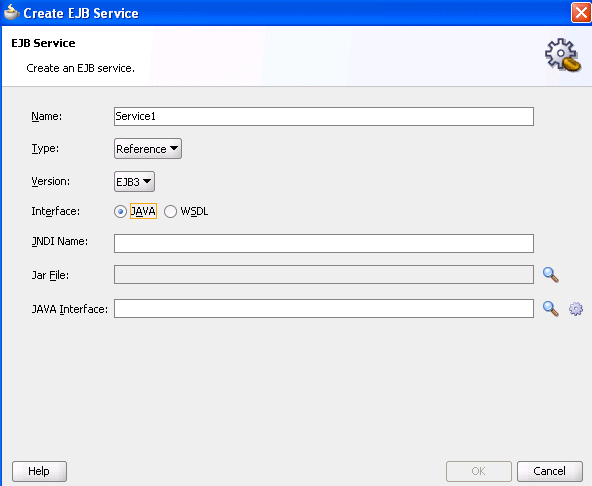Image resolution: width=592 pixels, height=486 pixels.
Task: Click the Java cup icon in title bar
Action: 11,12
